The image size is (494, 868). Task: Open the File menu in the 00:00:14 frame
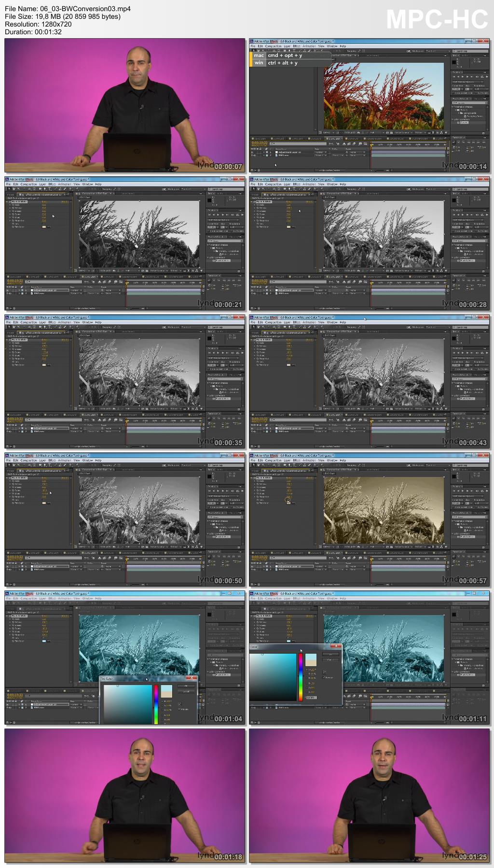[x=253, y=46]
